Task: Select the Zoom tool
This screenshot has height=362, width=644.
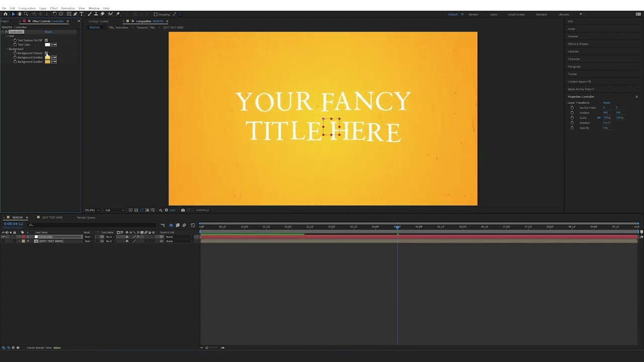Action: tap(26, 14)
